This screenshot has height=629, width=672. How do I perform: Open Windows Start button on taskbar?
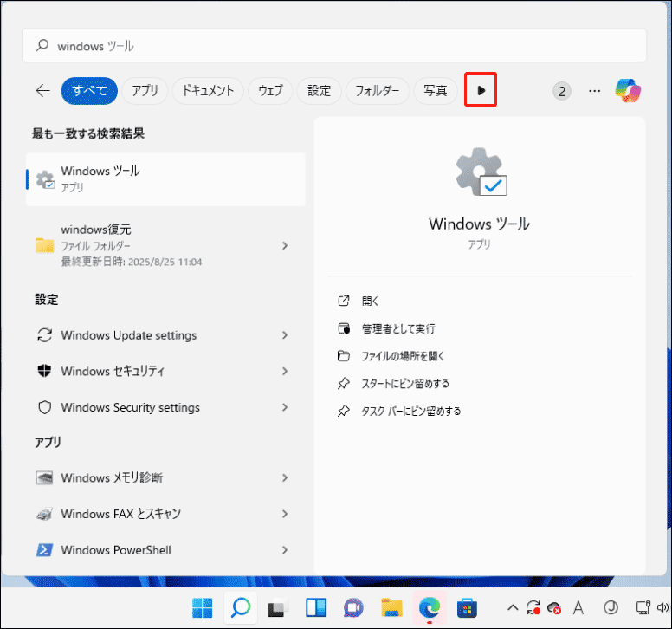tap(203, 607)
